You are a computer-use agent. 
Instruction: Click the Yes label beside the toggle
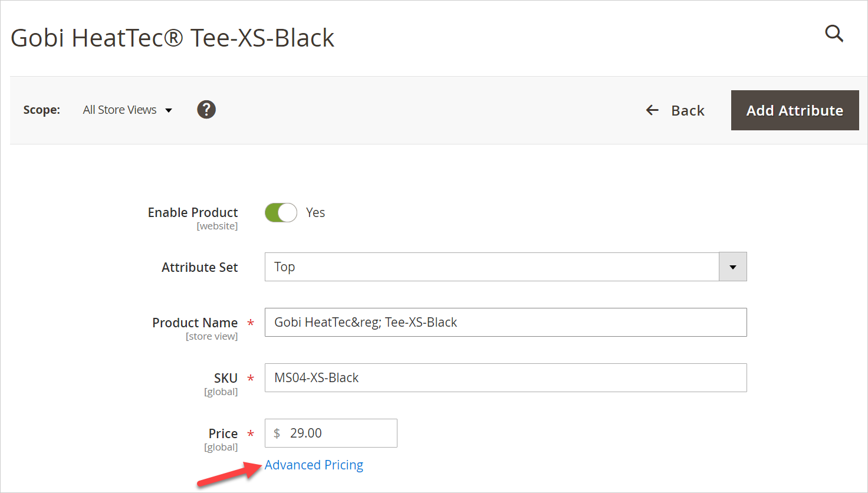(x=315, y=212)
